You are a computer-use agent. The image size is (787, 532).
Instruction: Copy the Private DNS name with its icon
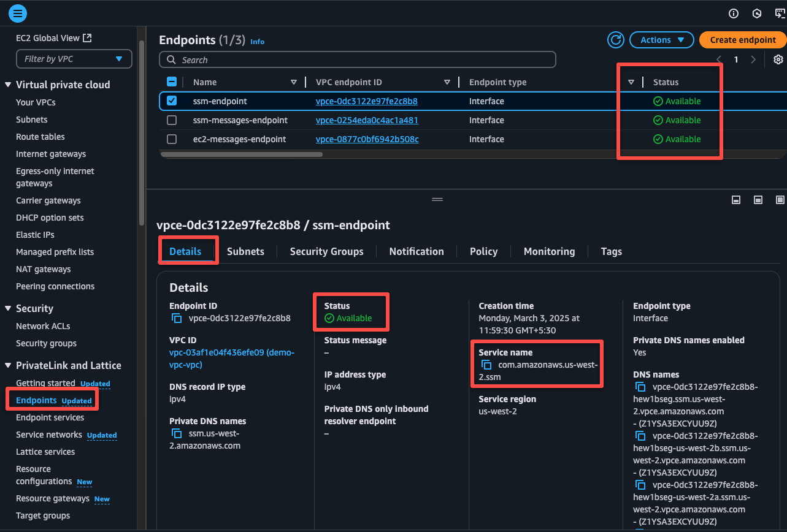coord(177,433)
